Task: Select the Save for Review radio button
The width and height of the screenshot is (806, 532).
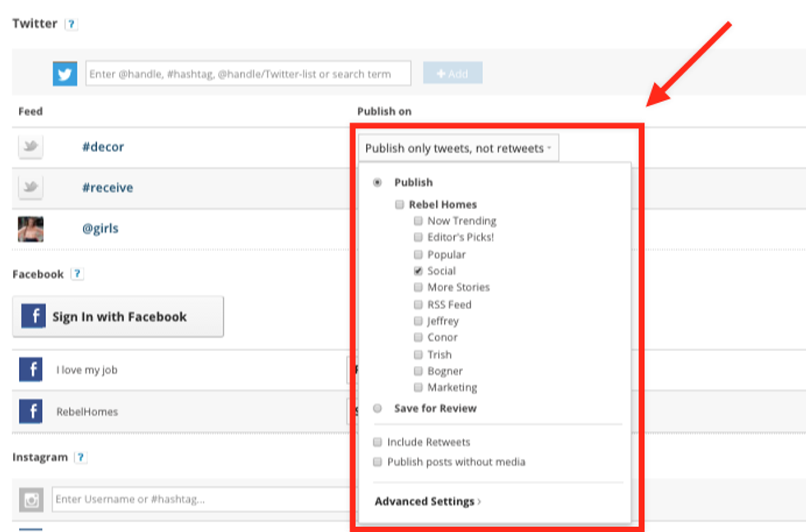Action: point(378,409)
